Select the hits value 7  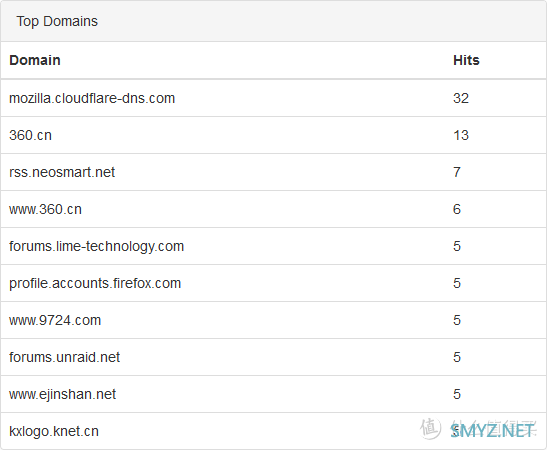457,172
